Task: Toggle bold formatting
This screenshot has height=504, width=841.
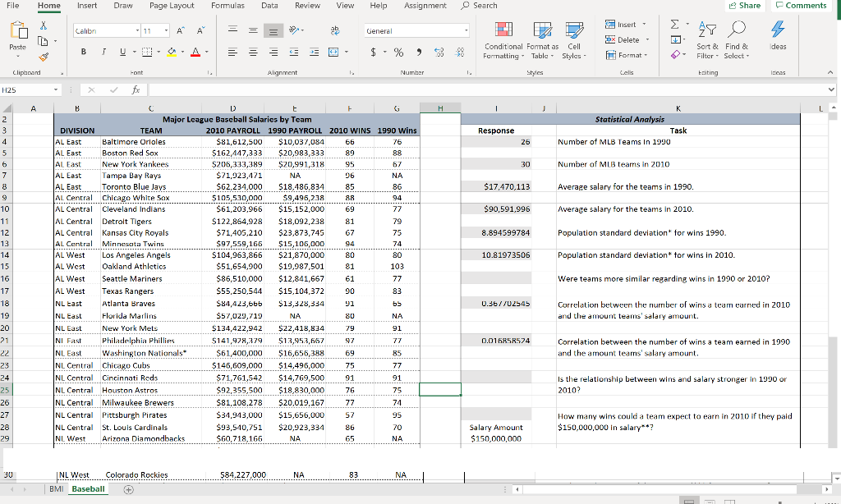Action: click(x=83, y=52)
